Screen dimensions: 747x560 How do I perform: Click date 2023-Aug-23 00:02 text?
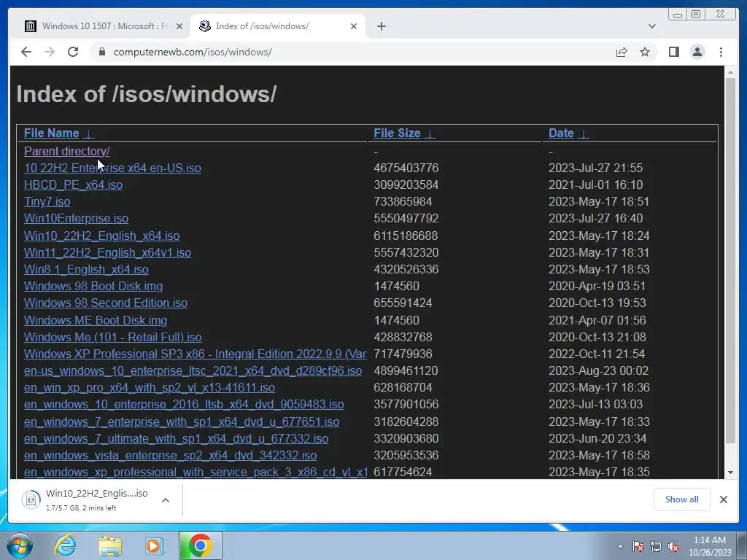[598, 370]
